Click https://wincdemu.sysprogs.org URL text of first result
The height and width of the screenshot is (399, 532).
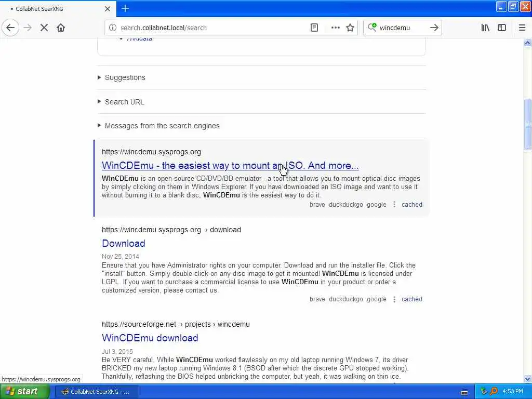click(151, 152)
